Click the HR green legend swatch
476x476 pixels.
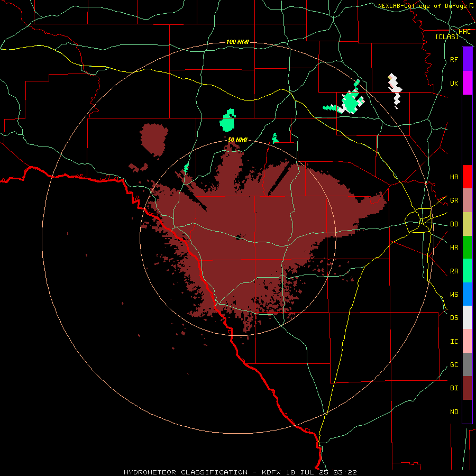467,248
